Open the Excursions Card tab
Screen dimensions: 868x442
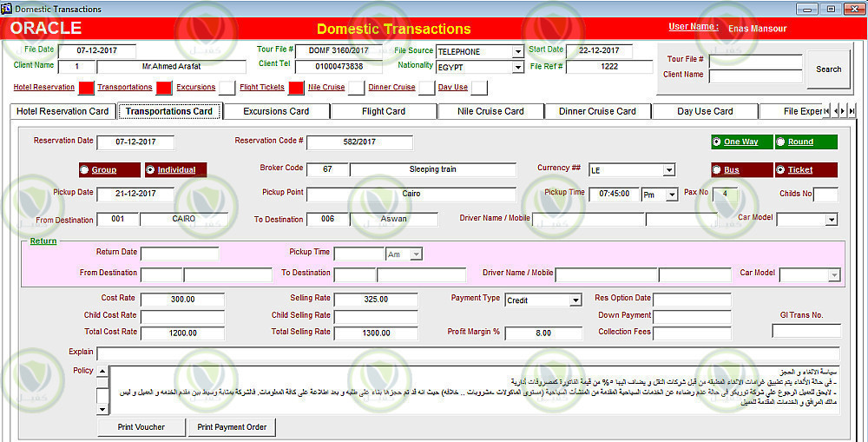click(276, 111)
